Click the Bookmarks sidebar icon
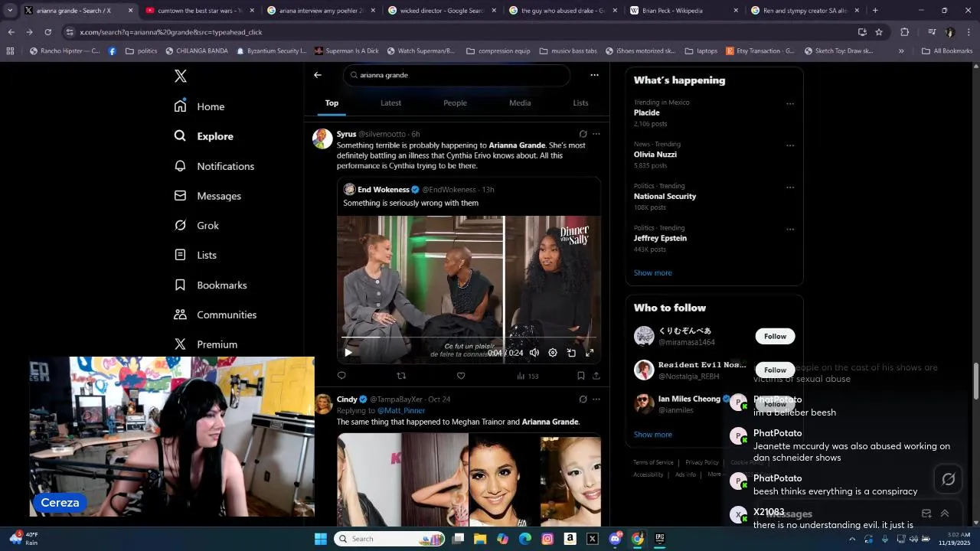 click(x=181, y=285)
